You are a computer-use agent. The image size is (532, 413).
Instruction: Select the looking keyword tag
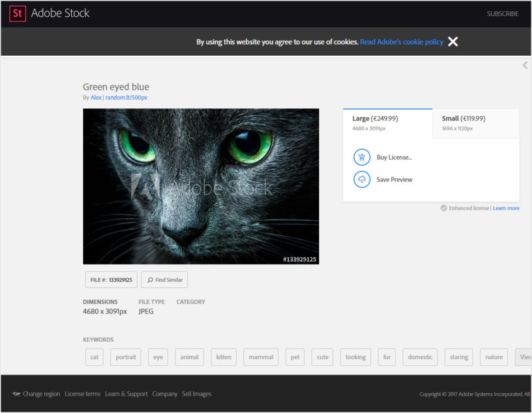tap(356, 357)
